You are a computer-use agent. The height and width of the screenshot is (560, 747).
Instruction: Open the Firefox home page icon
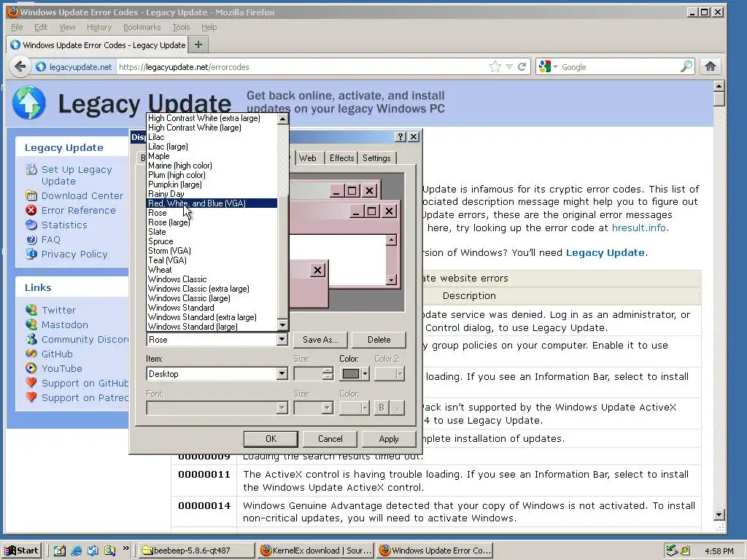711,66
